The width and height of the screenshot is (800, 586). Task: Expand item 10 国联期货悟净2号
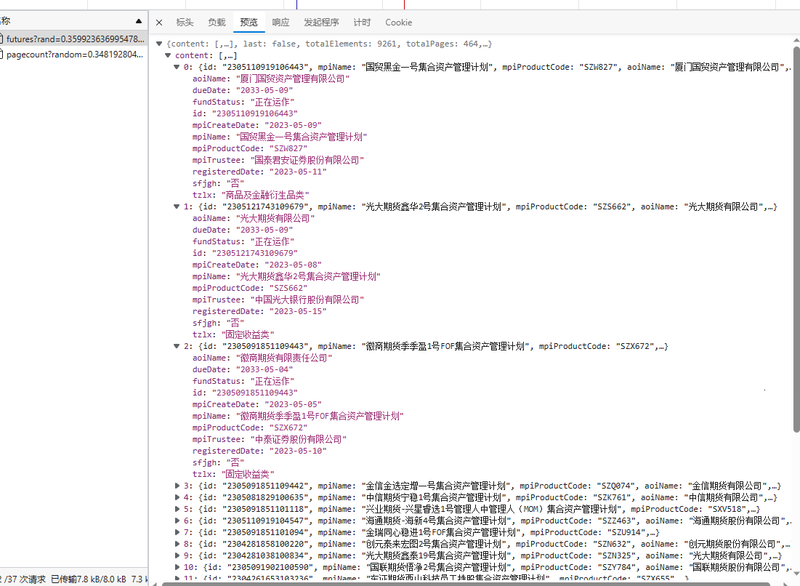click(x=177, y=567)
